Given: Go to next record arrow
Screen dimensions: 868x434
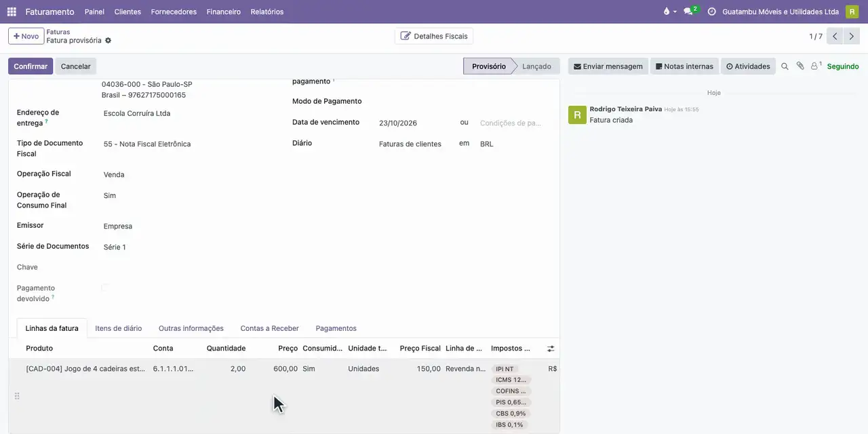Looking at the screenshot, I should coord(852,37).
